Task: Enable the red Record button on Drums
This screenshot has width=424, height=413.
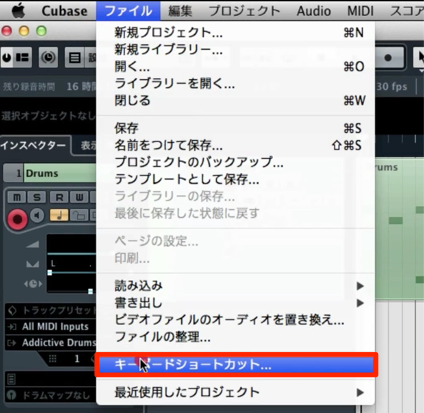Action: coord(17,219)
